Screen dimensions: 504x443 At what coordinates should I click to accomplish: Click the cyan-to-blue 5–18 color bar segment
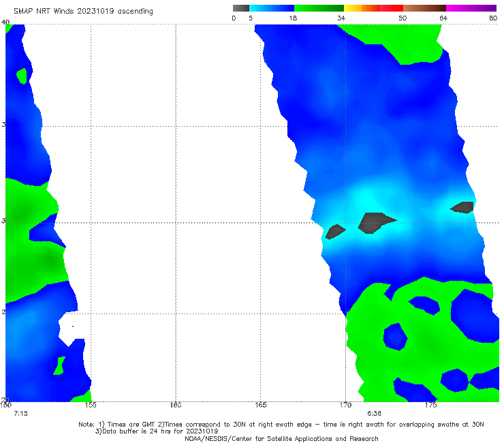(x=272, y=8)
